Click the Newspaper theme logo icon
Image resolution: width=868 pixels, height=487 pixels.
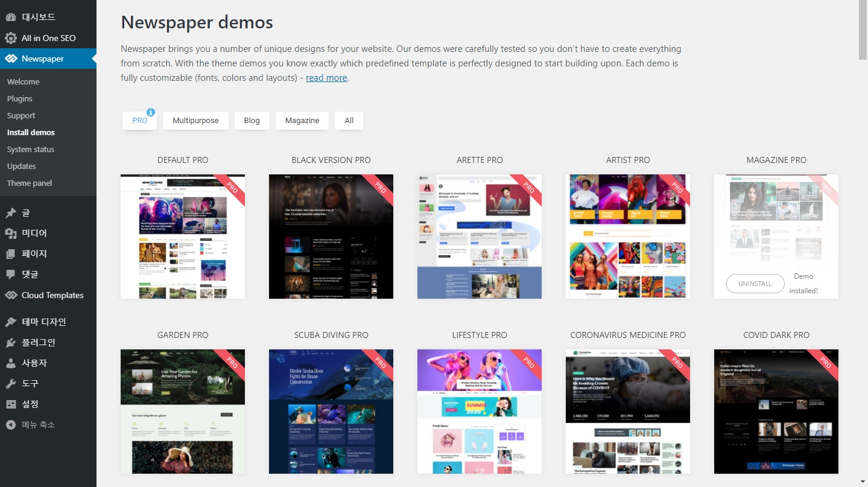coord(11,59)
